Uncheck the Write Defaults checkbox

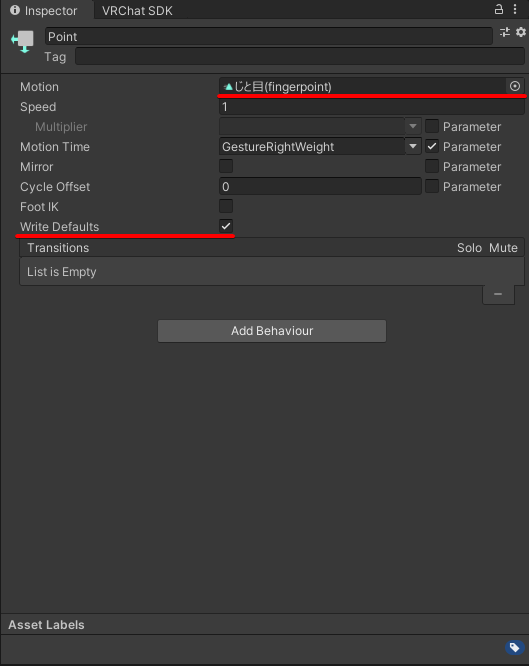click(226, 226)
